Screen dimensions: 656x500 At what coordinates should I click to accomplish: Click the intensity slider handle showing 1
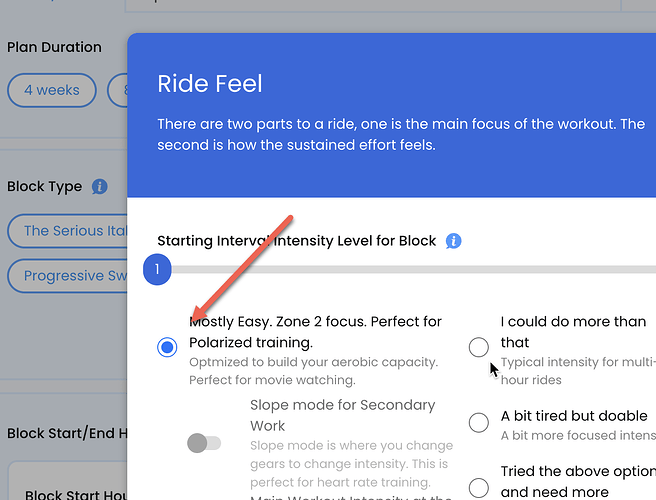tap(157, 269)
